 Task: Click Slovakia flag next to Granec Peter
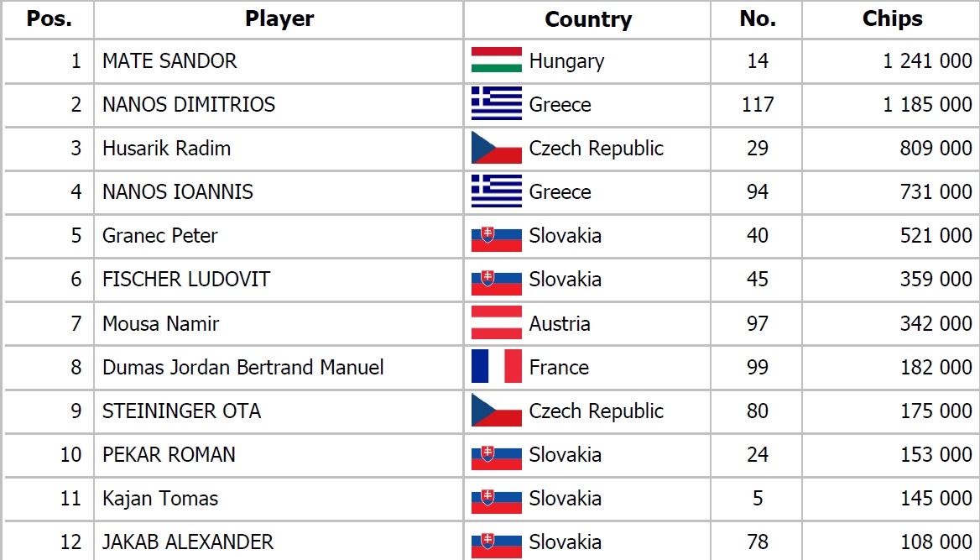[496, 239]
